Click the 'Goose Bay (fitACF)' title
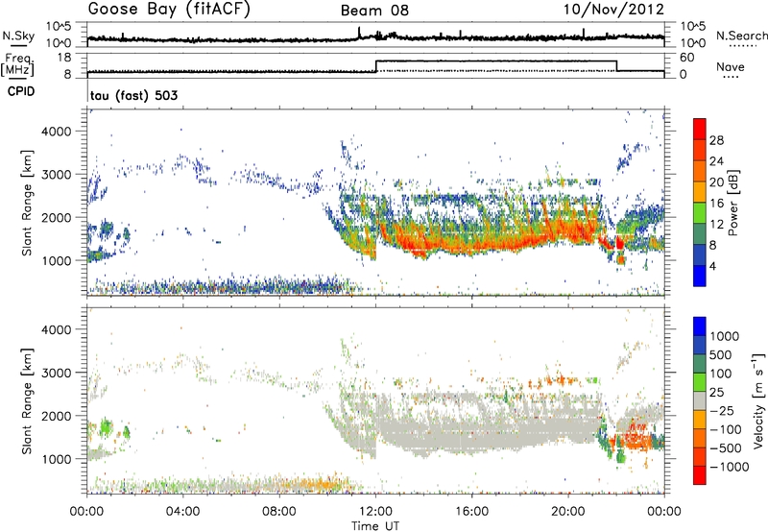The height and width of the screenshot is (532, 768). tap(169, 10)
